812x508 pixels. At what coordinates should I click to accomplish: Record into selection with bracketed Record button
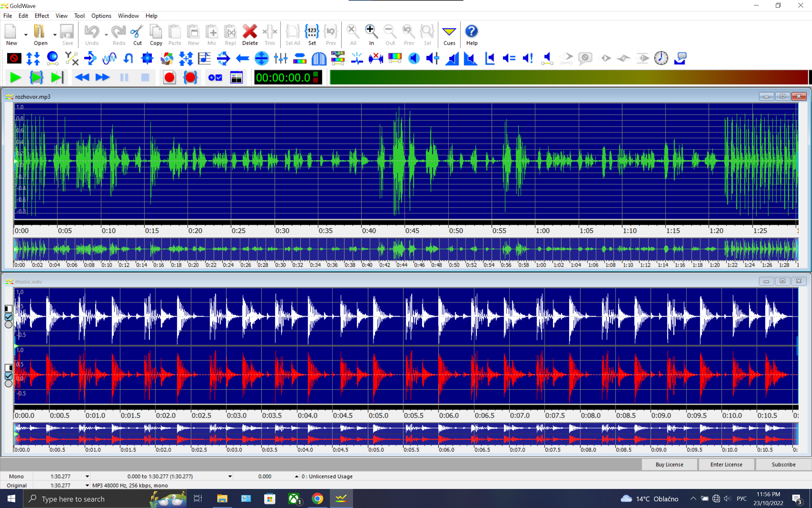point(190,77)
